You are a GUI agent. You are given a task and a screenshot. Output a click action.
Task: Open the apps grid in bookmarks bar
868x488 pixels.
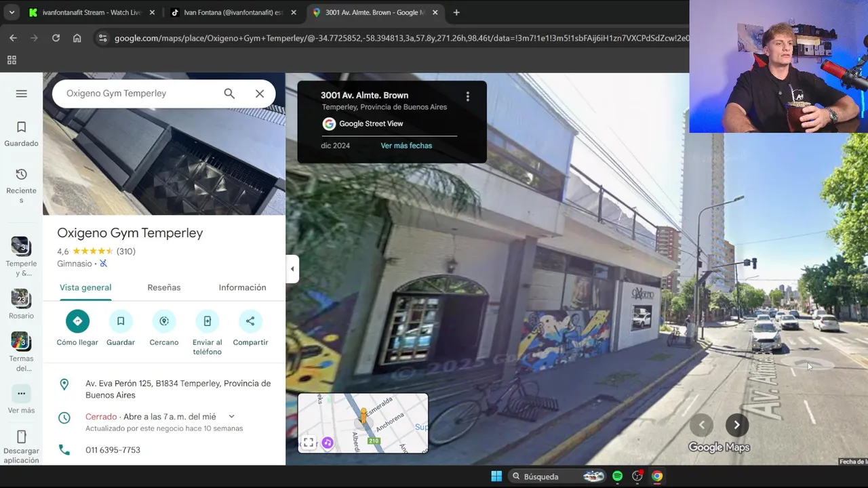12,60
